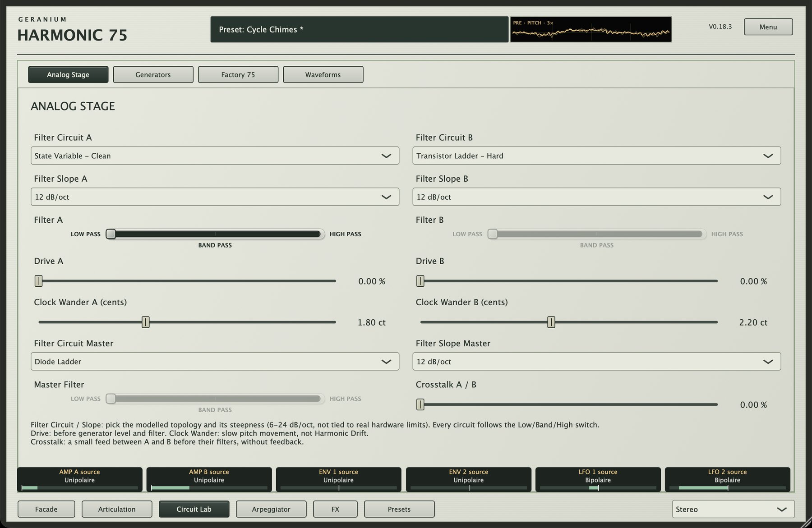This screenshot has width=812, height=528.
Task: Click the Master Filter pass-mode switch
Action: pyautogui.click(x=215, y=399)
